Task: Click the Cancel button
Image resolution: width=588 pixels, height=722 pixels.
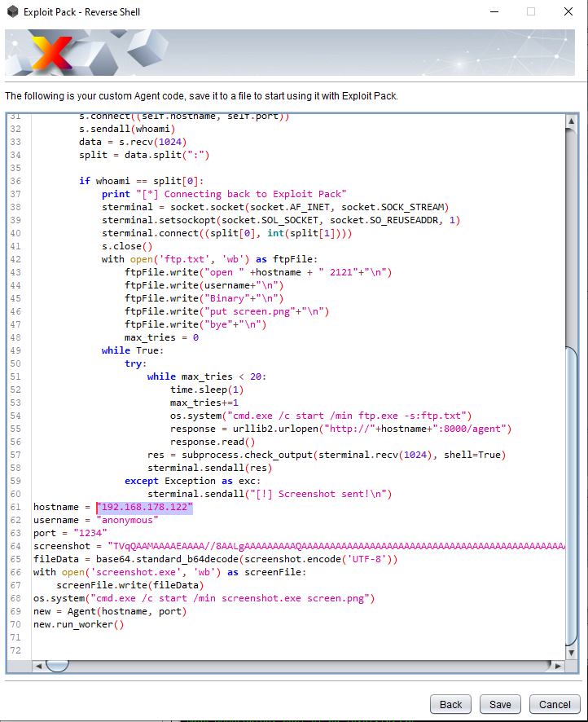Action: click(x=555, y=705)
